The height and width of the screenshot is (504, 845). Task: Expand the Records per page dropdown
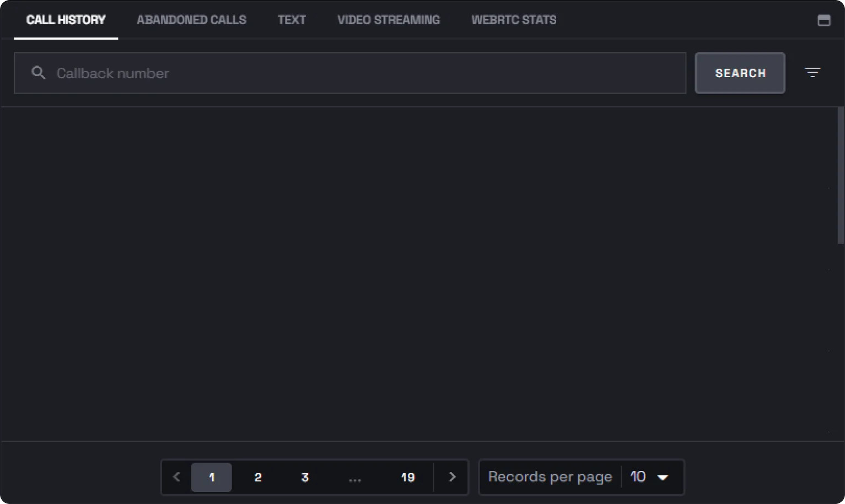(x=649, y=477)
